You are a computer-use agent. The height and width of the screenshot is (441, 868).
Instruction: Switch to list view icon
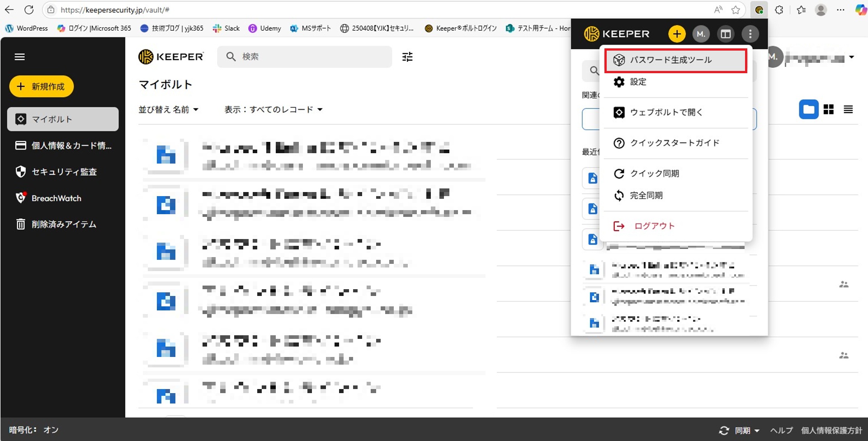(848, 110)
